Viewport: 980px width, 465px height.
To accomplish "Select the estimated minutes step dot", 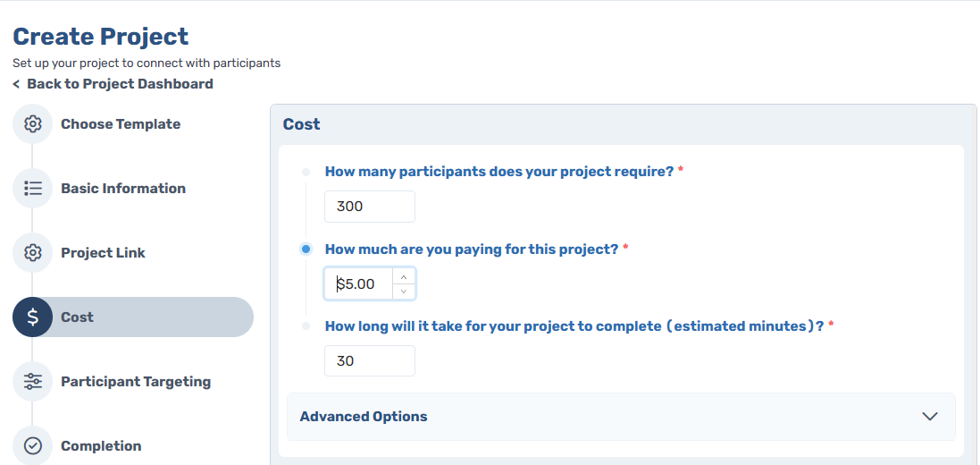I will (x=306, y=326).
